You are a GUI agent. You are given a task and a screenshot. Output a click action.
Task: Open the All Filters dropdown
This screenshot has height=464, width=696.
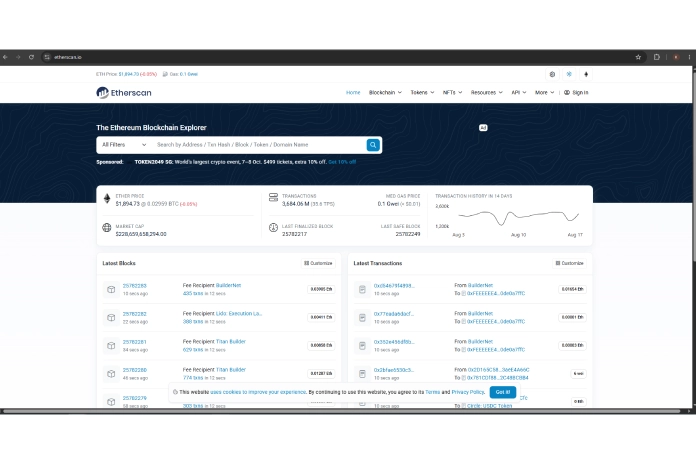coord(124,145)
